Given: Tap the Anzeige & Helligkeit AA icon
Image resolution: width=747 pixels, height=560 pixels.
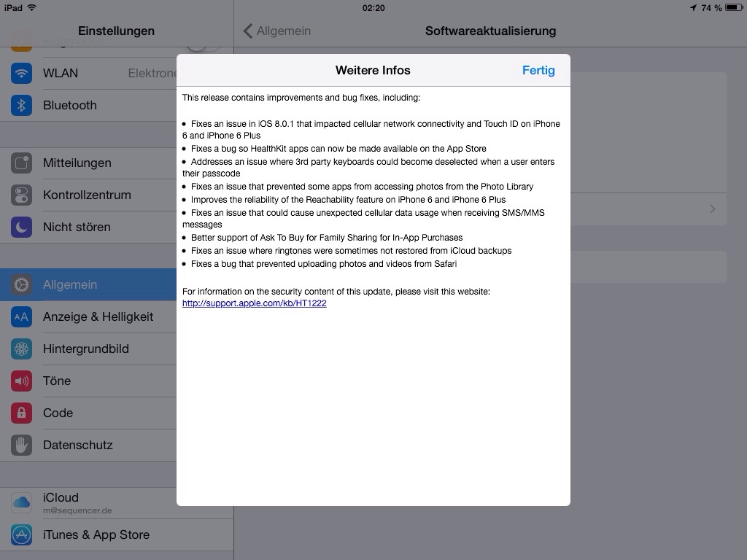Looking at the screenshot, I should (x=21, y=316).
